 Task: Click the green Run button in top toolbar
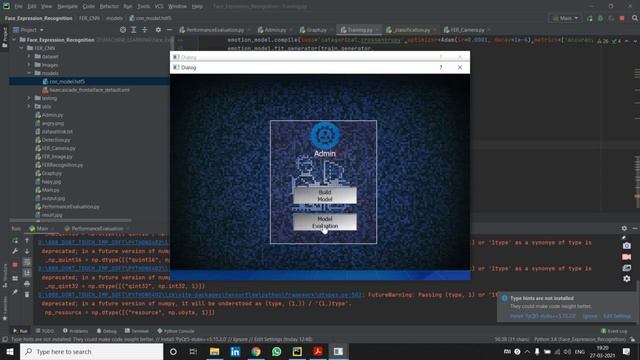tap(590, 18)
